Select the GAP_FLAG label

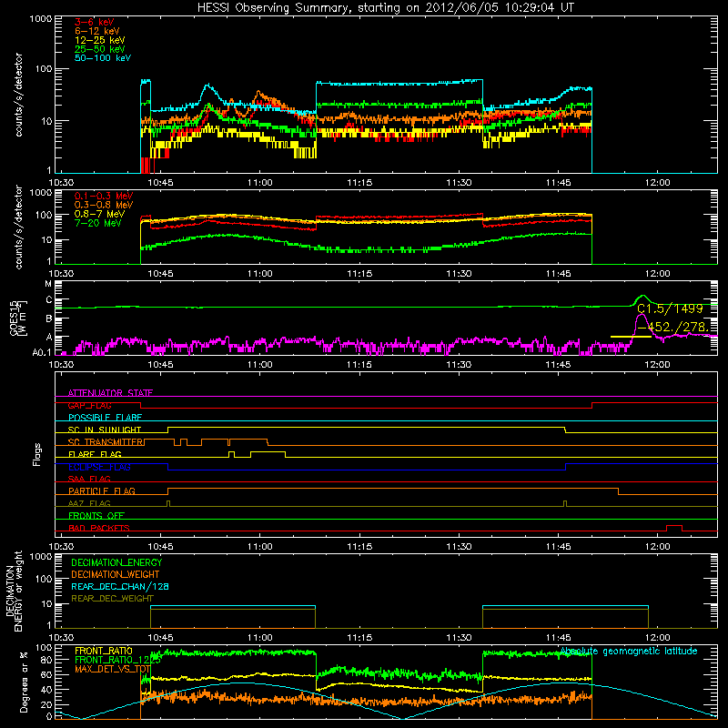(x=89, y=405)
